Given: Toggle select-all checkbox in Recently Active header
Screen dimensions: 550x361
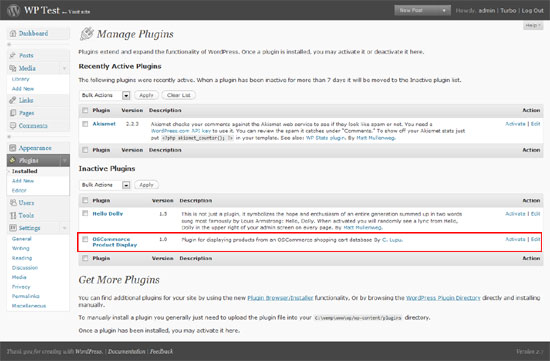Looking at the screenshot, I should pos(85,111).
